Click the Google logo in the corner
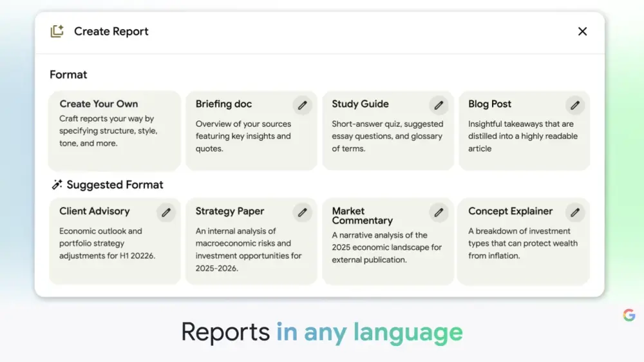The height and width of the screenshot is (362, 644). click(x=629, y=315)
